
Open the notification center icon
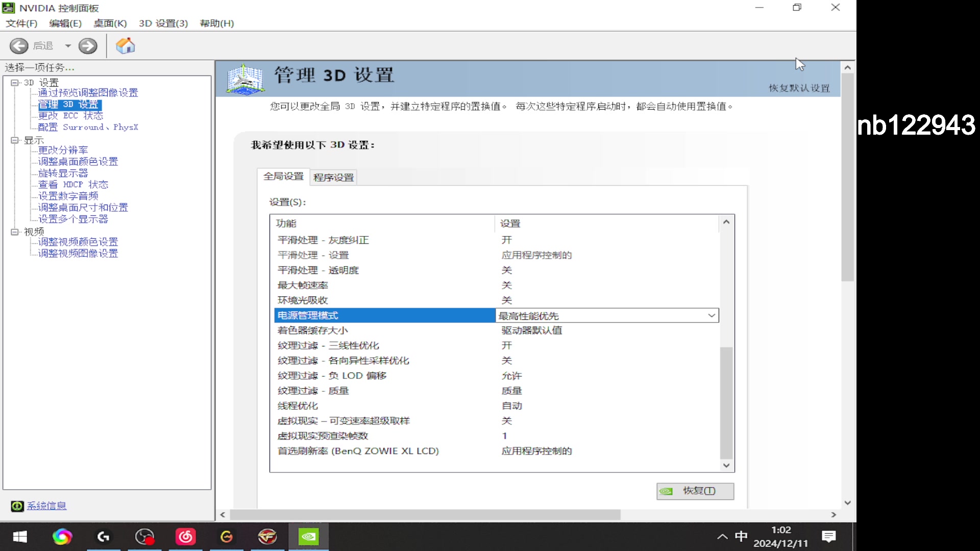[829, 537]
